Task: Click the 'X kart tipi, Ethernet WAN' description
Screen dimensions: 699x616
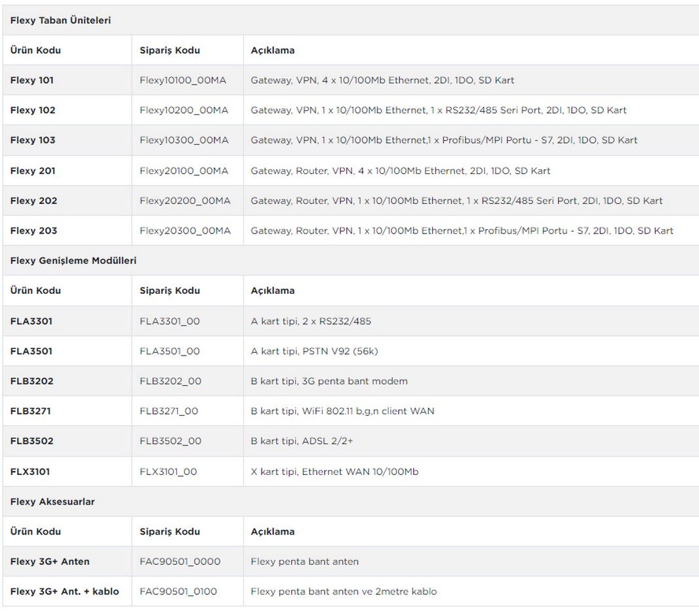Action: pyautogui.click(x=334, y=472)
